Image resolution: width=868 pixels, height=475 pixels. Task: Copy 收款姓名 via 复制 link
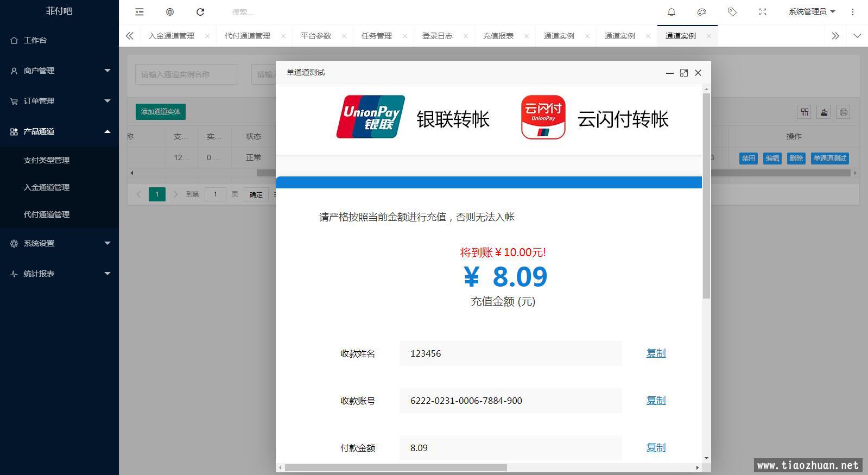coord(656,353)
